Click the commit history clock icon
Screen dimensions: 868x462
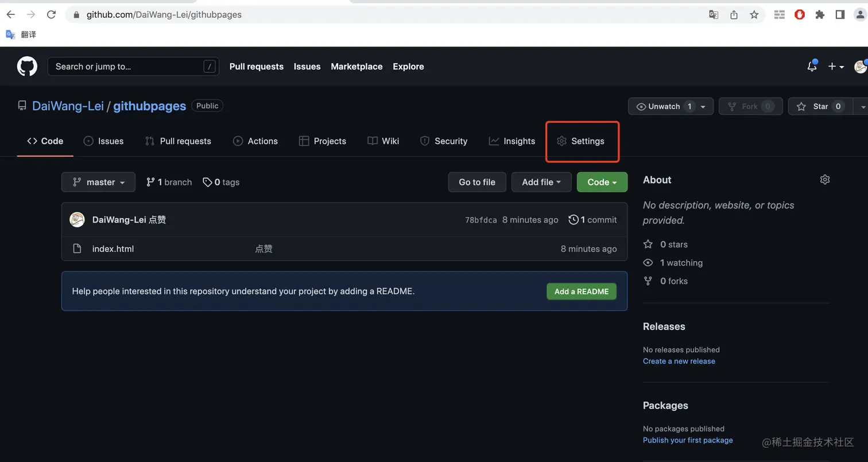pos(573,219)
